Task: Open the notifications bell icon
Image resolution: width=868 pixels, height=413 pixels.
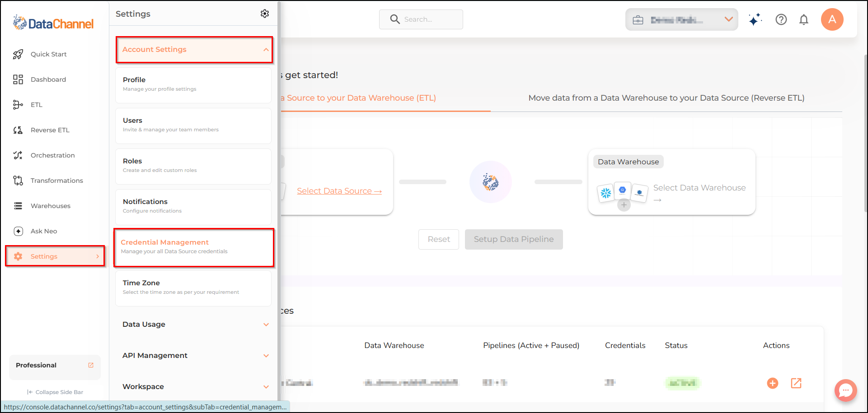Action: [x=804, y=19]
